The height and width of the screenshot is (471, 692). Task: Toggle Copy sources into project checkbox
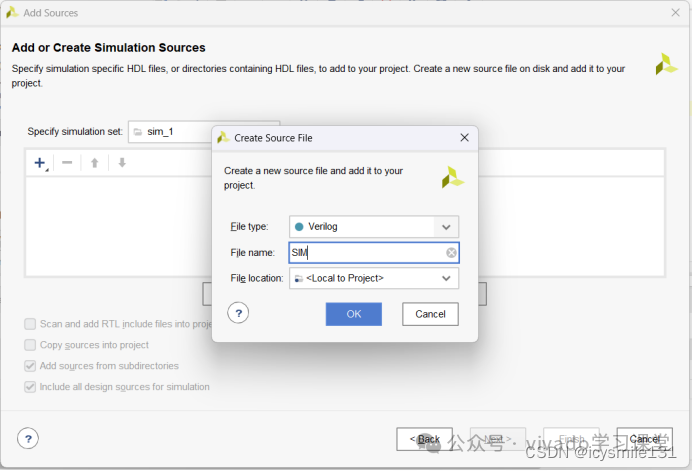pos(30,345)
